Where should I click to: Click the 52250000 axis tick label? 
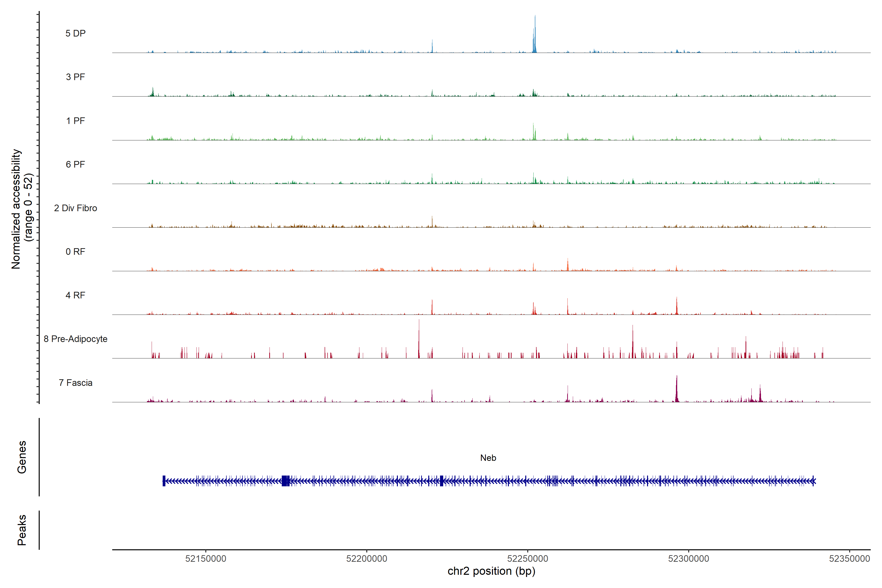pos(527,558)
